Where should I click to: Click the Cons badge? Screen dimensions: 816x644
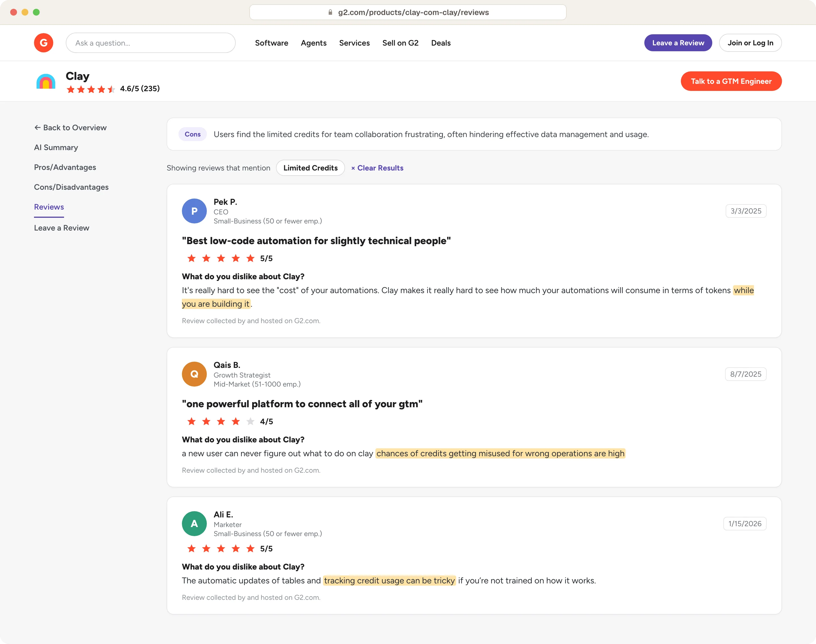[x=192, y=134]
